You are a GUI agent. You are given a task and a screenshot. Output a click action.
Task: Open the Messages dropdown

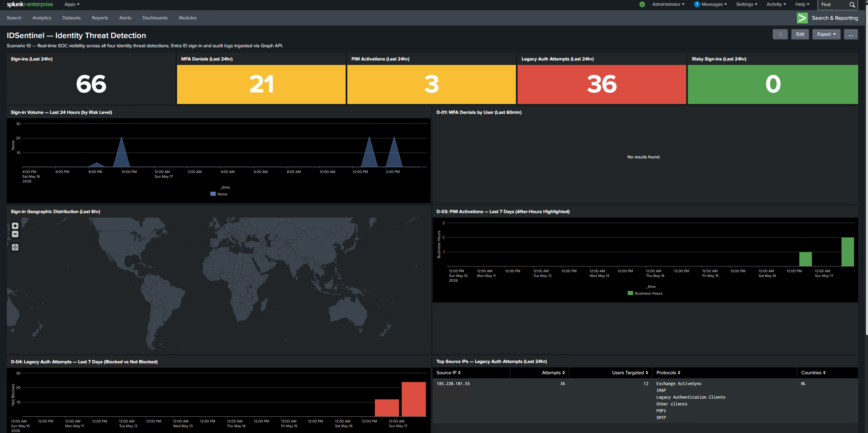714,4
